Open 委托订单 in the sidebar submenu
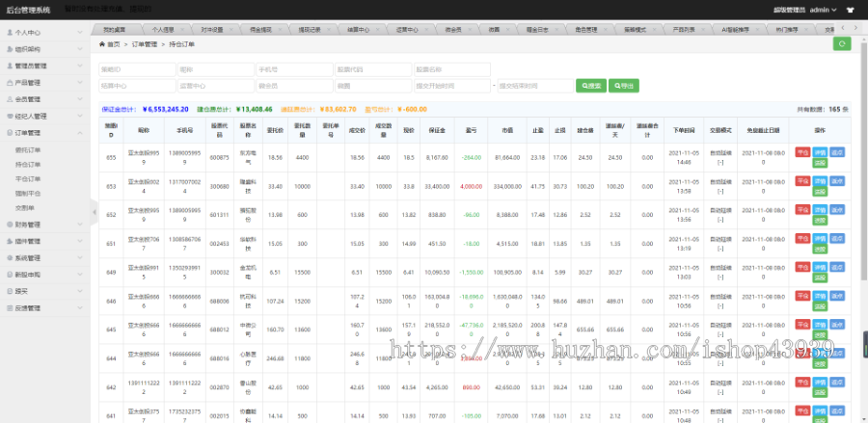This screenshot has width=868, height=423. [28, 150]
